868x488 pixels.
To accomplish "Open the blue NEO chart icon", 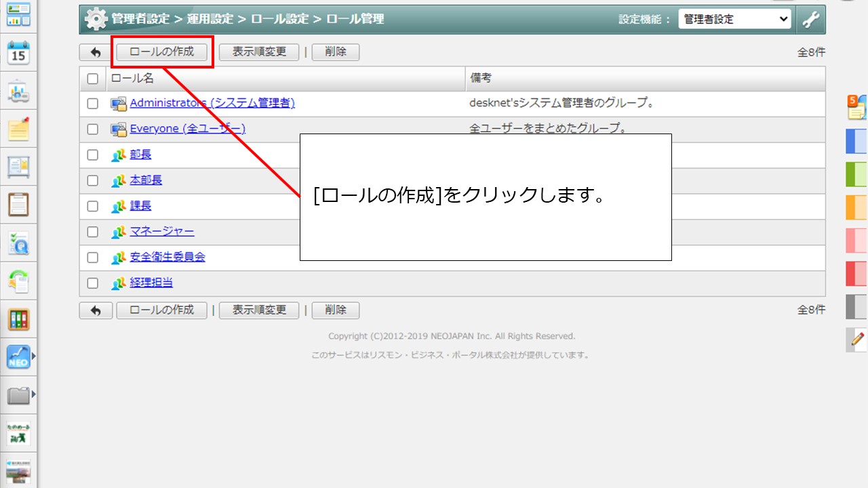I will pyautogui.click(x=18, y=356).
